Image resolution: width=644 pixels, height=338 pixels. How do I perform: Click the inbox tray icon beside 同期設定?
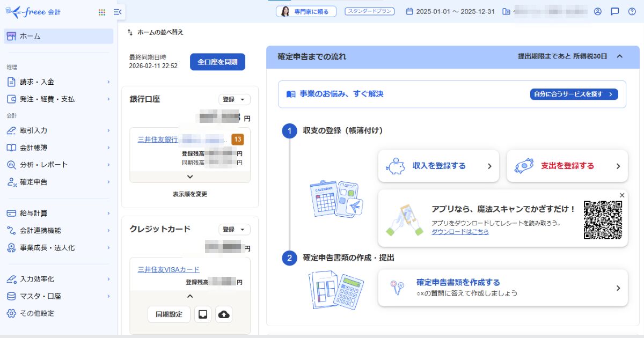tap(203, 314)
